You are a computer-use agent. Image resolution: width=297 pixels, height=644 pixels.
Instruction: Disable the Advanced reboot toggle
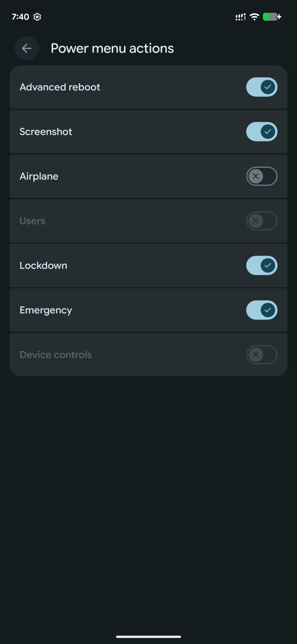pos(262,87)
